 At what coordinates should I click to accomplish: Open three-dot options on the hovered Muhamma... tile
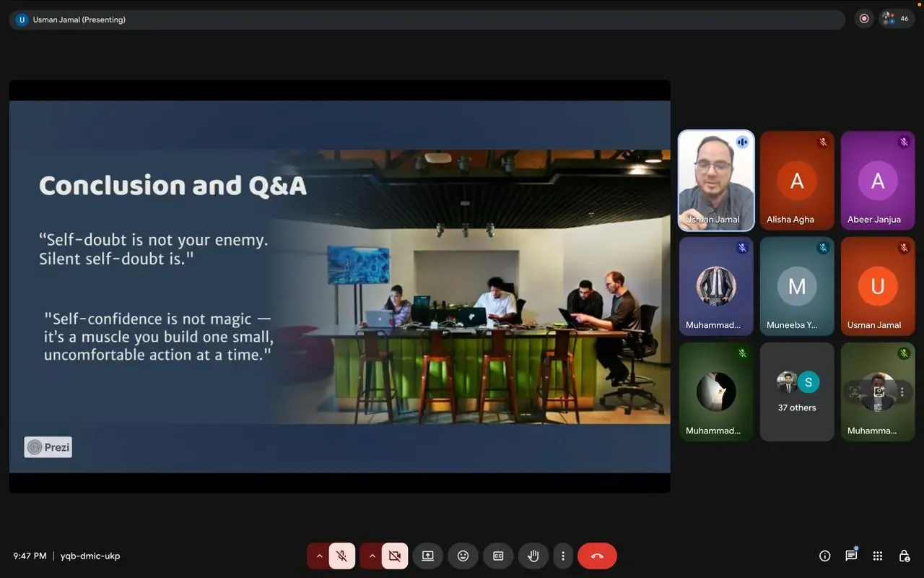coord(902,392)
